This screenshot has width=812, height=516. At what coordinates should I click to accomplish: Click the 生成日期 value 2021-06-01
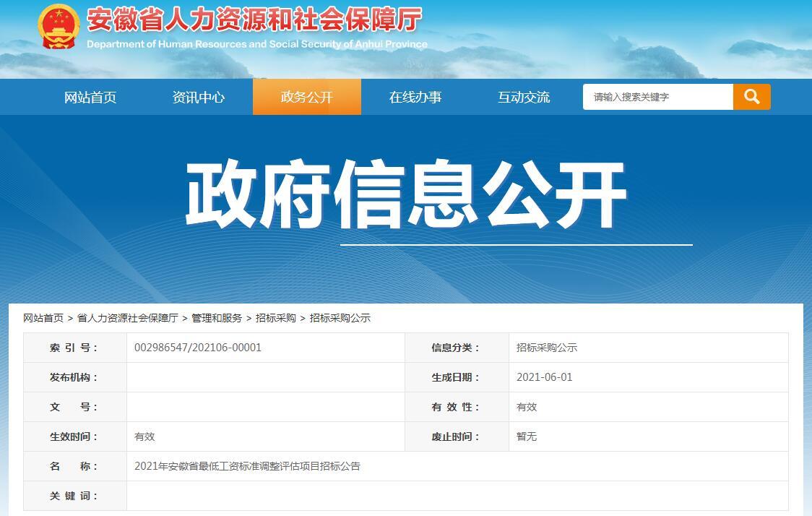[x=545, y=377]
